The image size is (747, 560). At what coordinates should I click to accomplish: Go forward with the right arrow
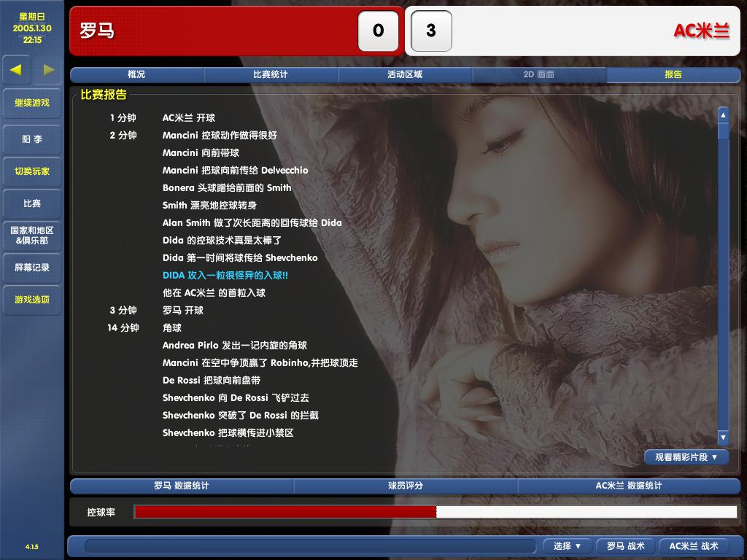coord(47,70)
